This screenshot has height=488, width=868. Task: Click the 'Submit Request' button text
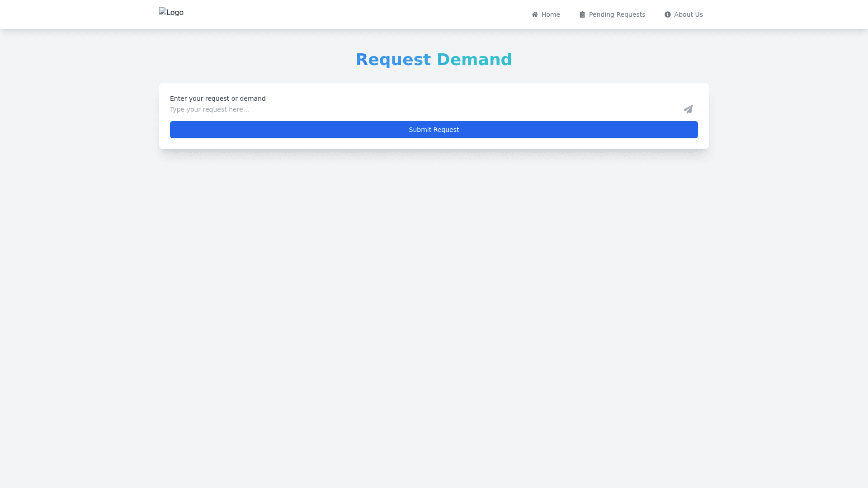click(434, 130)
